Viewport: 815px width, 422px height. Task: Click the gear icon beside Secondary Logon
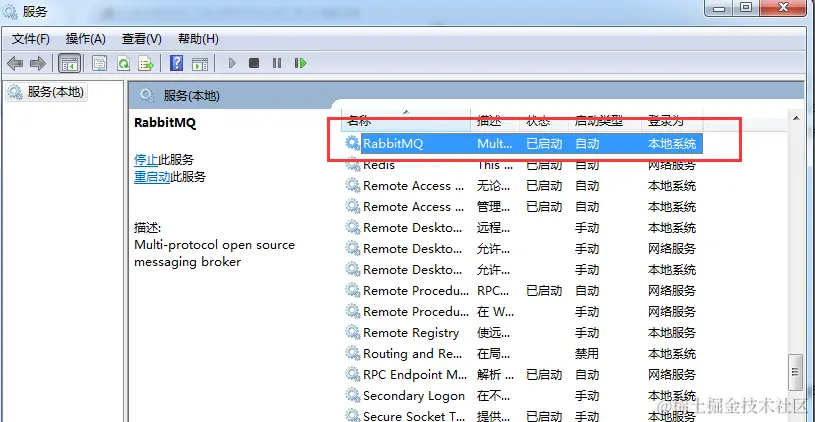point(353,395)
